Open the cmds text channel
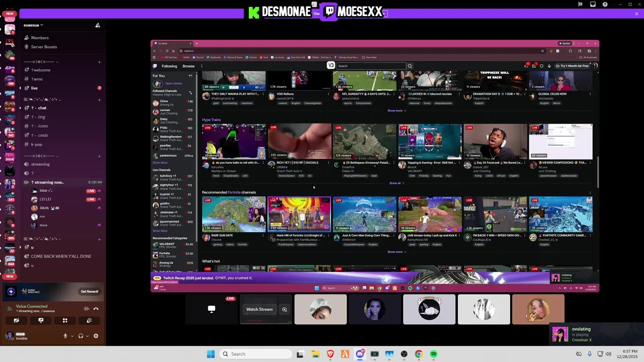644x362 pixels. pos(63,135)
